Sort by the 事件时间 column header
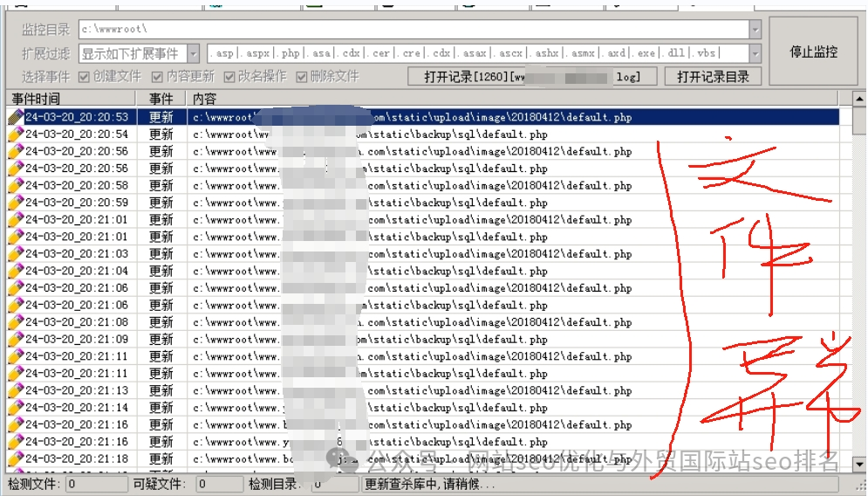868x496 pixels. pyautogui.click(x=71, y=99)
